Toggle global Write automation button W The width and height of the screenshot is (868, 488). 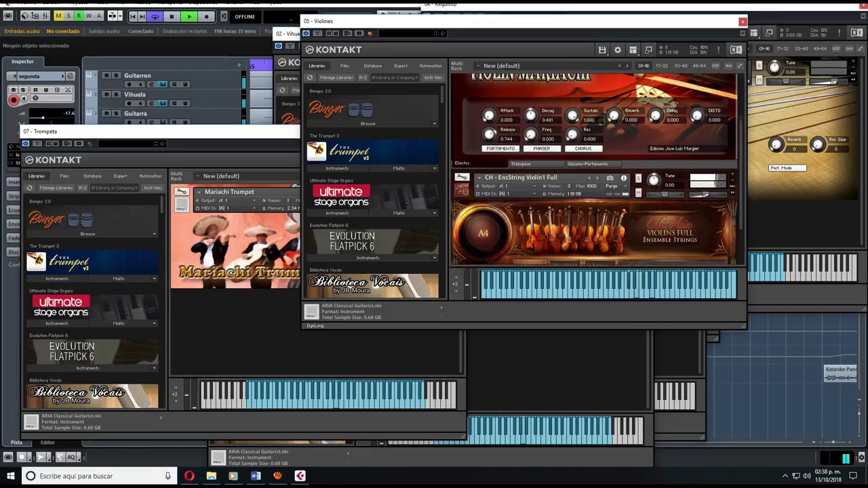[89, 16]
